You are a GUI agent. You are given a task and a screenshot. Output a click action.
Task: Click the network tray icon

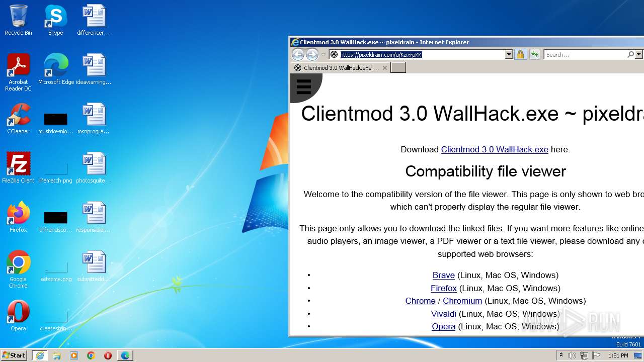pos(584,355)
